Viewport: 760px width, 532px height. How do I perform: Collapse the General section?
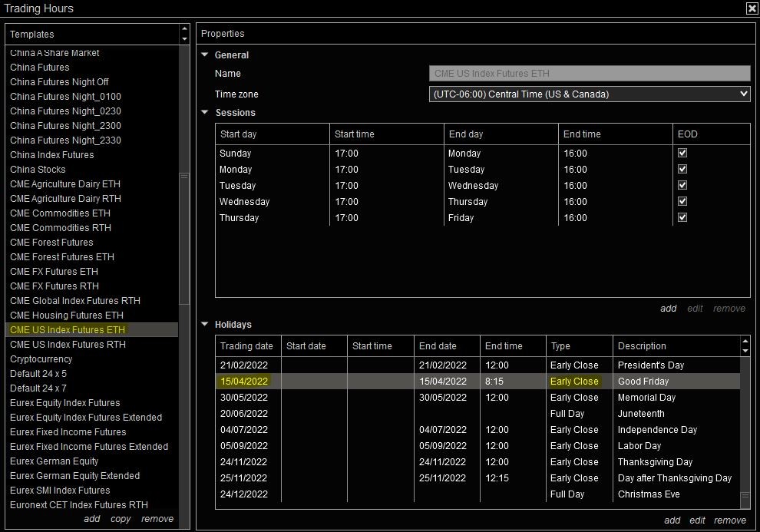(x=205, y=55)
